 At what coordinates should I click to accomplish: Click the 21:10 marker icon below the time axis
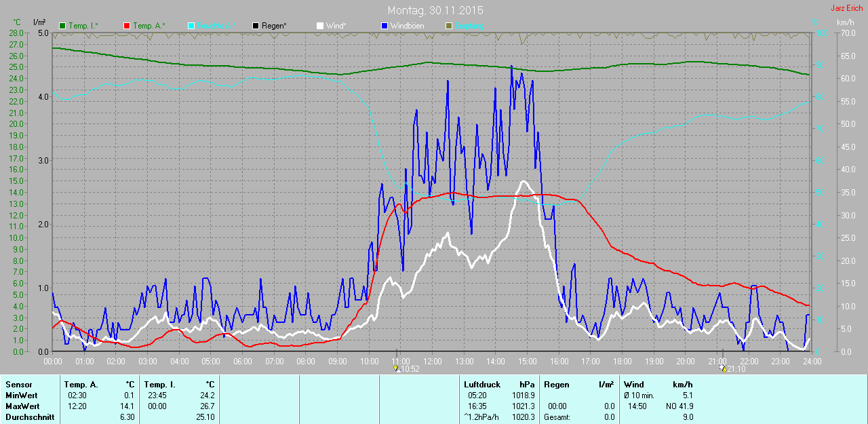723,369
